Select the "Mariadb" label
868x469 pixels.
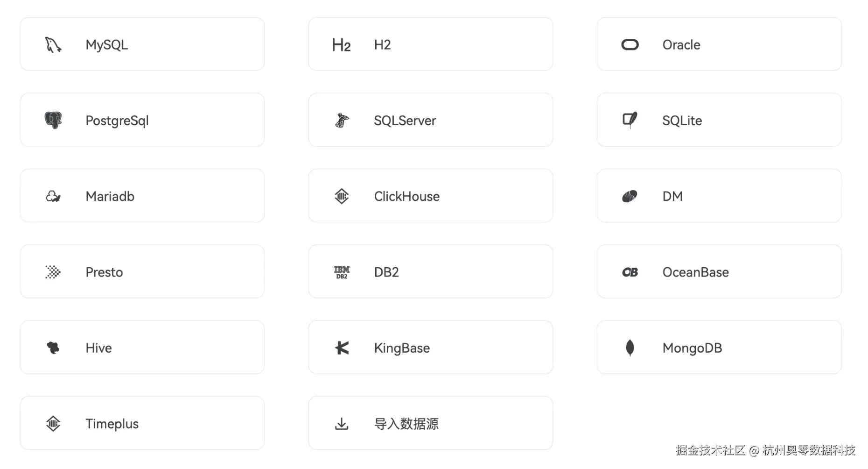point(110,196)
